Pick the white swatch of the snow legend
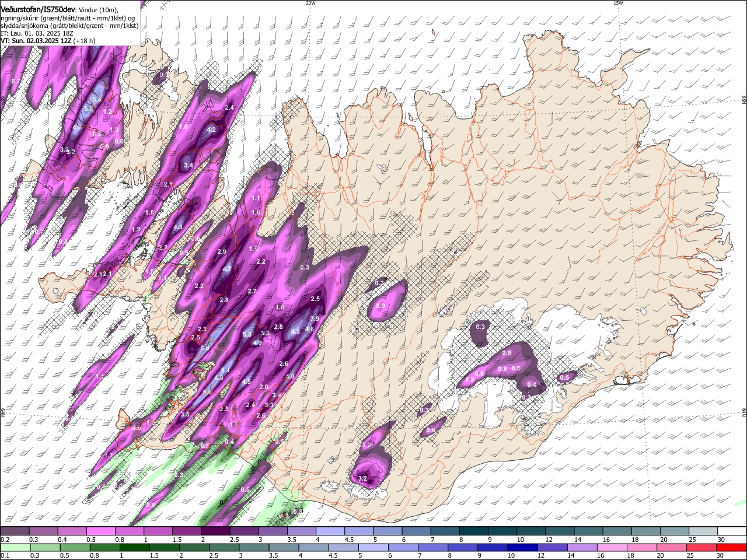The image size is (747, 560). (731, 531)
